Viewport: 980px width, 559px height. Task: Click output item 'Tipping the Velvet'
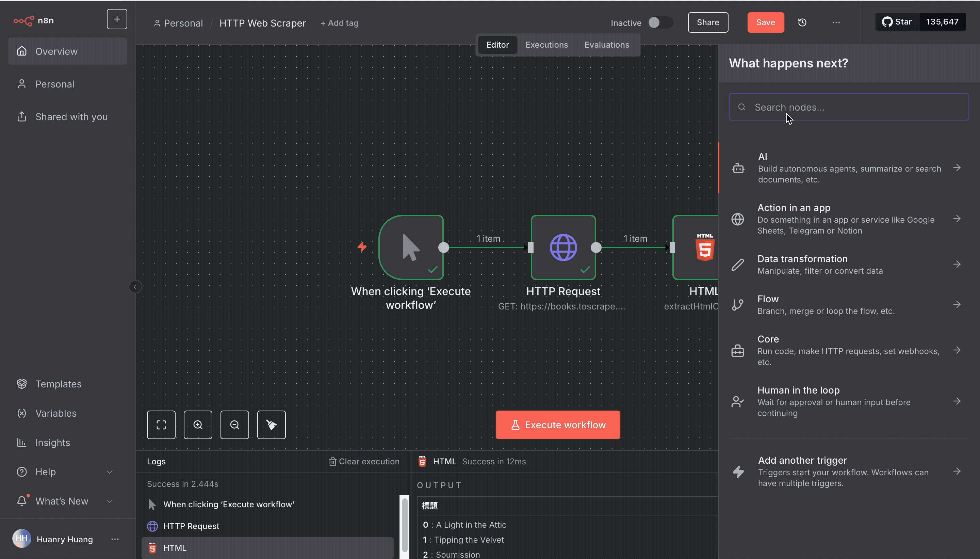469,540
